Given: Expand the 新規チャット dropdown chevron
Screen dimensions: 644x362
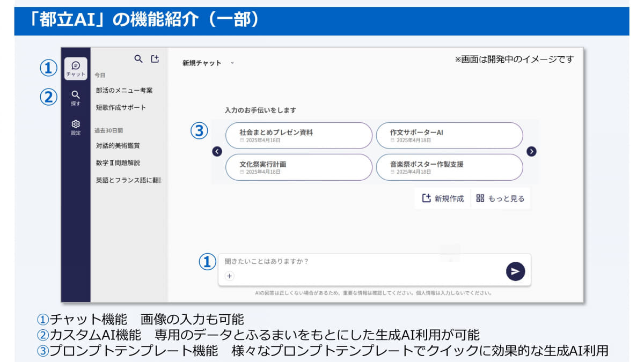Looking at the screenshot, I should tap(232, 63).
